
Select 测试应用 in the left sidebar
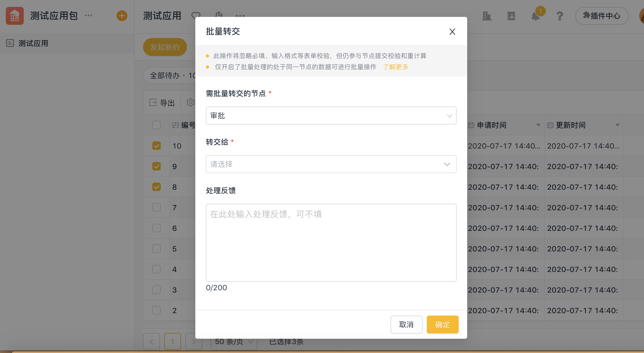[x=67, y=43]
